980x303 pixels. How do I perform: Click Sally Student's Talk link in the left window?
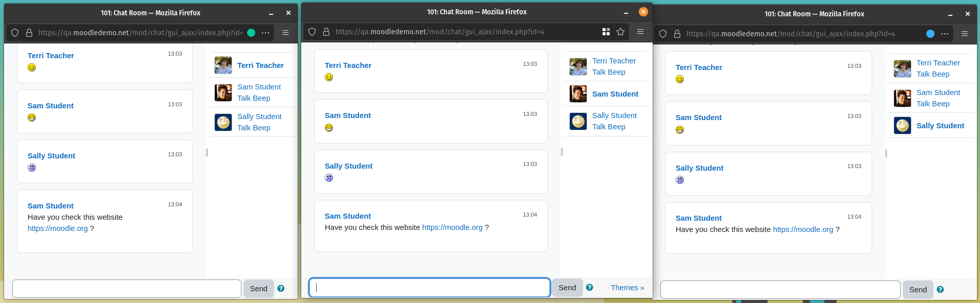coord(244,128)
